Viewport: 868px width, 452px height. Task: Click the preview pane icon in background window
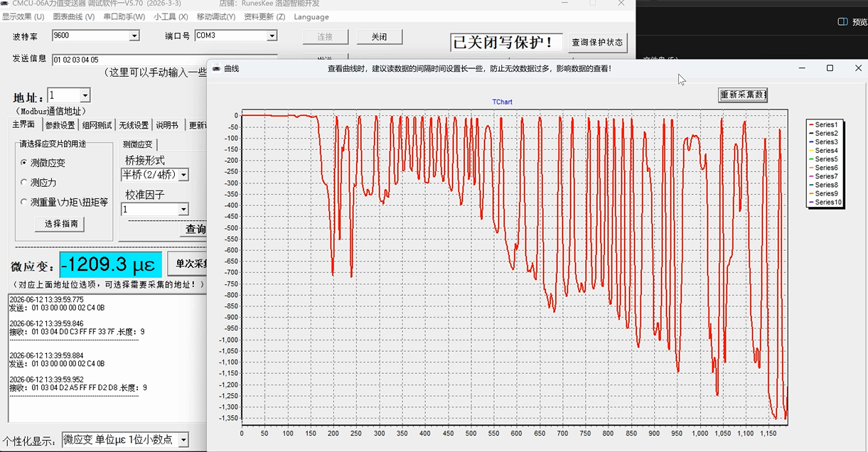click(843, 21)
